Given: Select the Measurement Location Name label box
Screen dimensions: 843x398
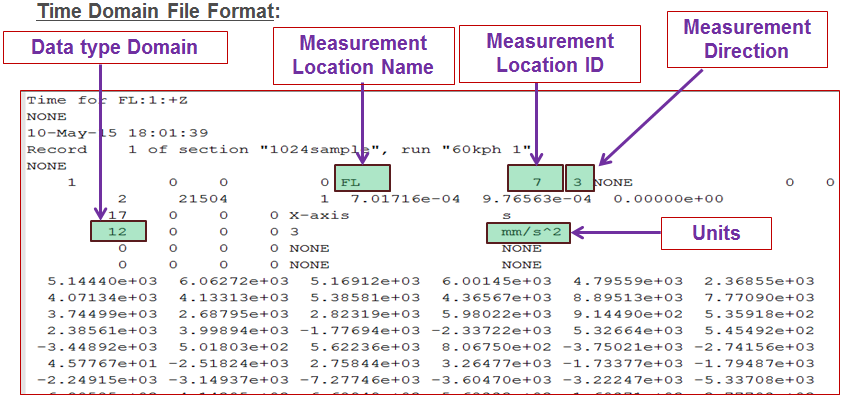Looking at the screenshot, I should point(365,56).
